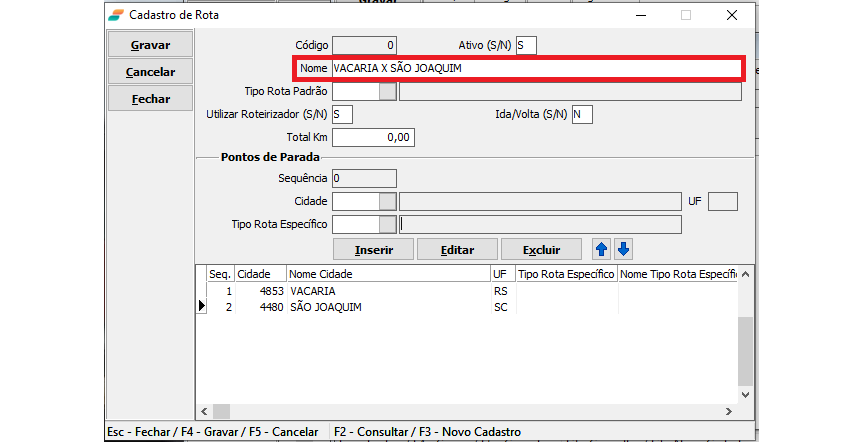Screen dimensions: 862x442
Task: Click the Excluir stop button
Action: click(541, 249)
